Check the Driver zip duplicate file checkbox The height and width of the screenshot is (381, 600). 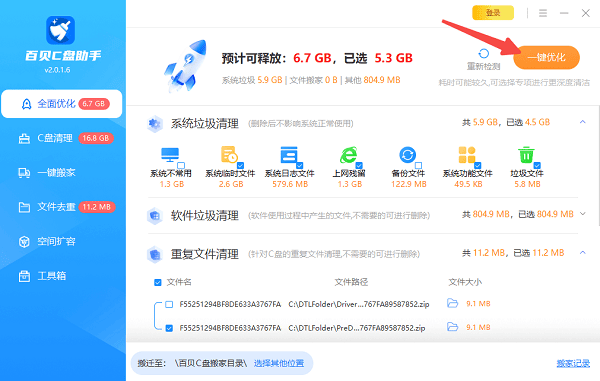pyautogui.click(x=169, y=304)
